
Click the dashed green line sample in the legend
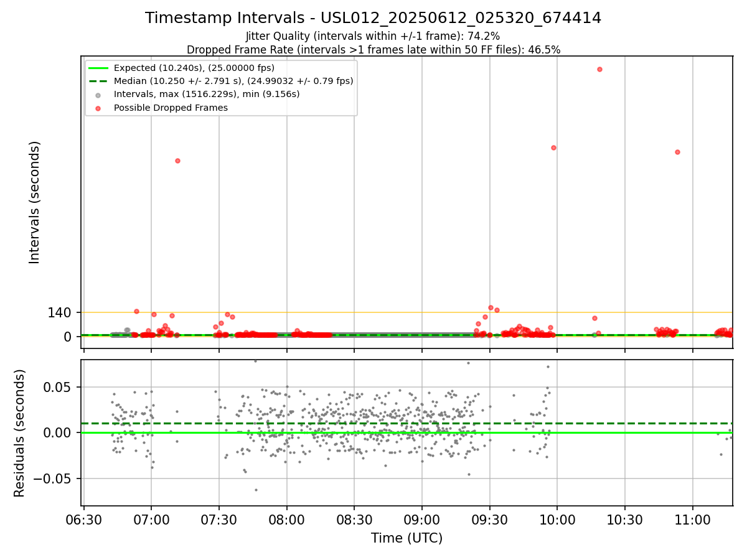pos(98,81)
